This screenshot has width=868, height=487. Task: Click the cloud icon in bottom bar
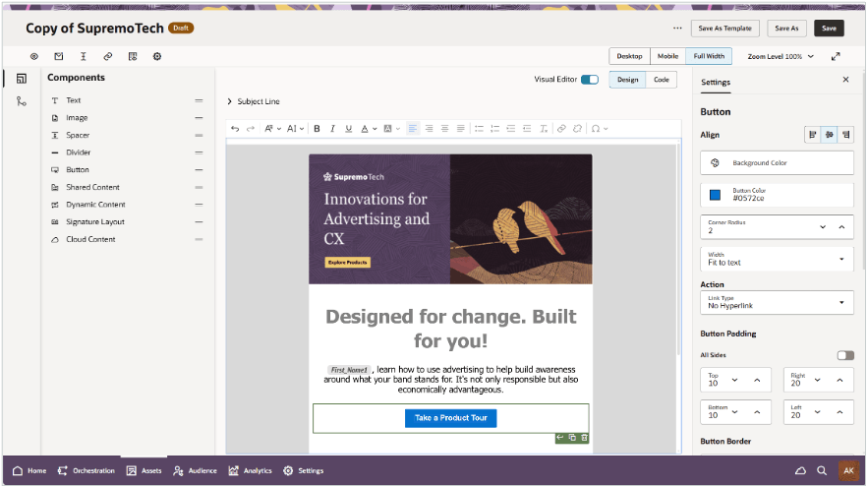pos(800,471)
